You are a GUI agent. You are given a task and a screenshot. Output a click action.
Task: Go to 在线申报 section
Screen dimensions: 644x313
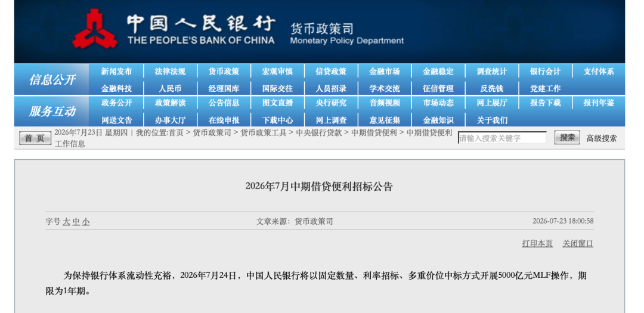pos(224,120)
